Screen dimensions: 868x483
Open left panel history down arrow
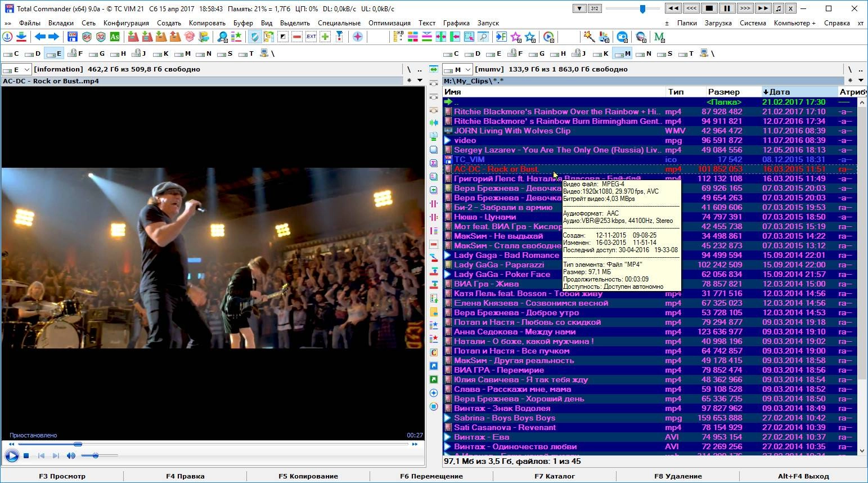point(420,80)
